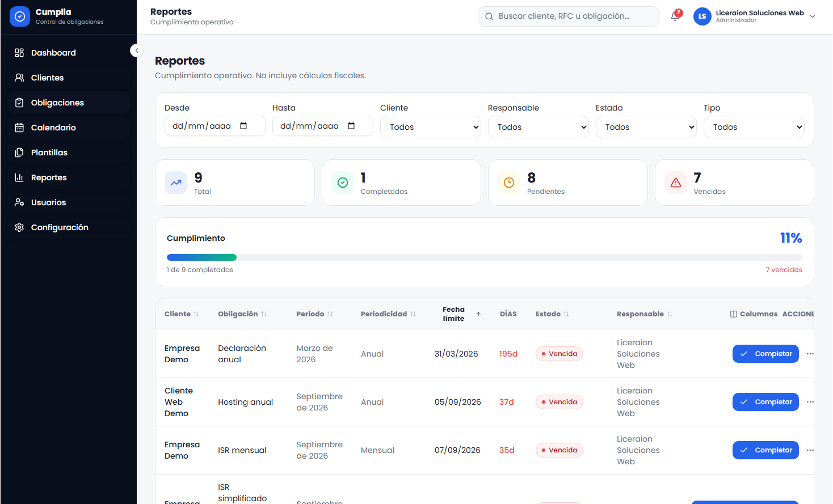
Task: Open Usuarios in the sidebar
Action: coord(69,202)
